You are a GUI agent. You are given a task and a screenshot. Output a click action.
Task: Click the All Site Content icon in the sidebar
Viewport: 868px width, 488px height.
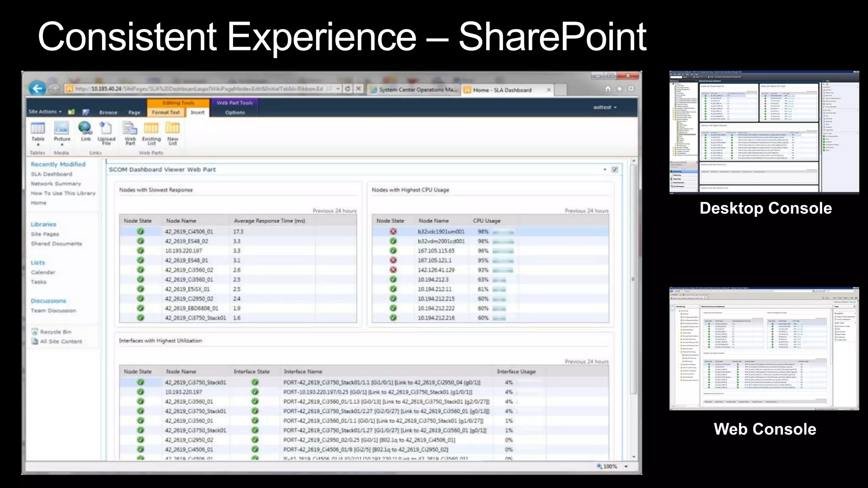pyautogui.click(x=35, y=341)
